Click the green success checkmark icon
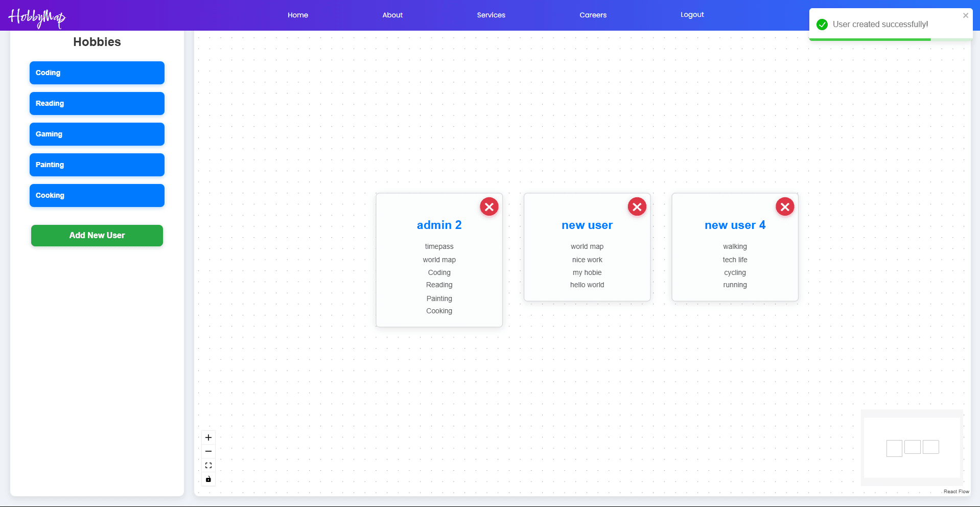The image size is (980, 507). (x=822, y=25)
